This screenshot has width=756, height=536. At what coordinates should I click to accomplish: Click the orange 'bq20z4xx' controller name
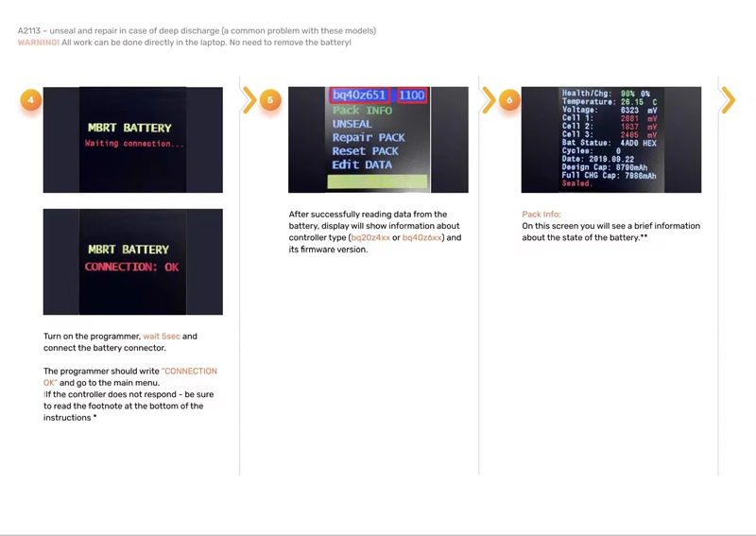point(370,237)
